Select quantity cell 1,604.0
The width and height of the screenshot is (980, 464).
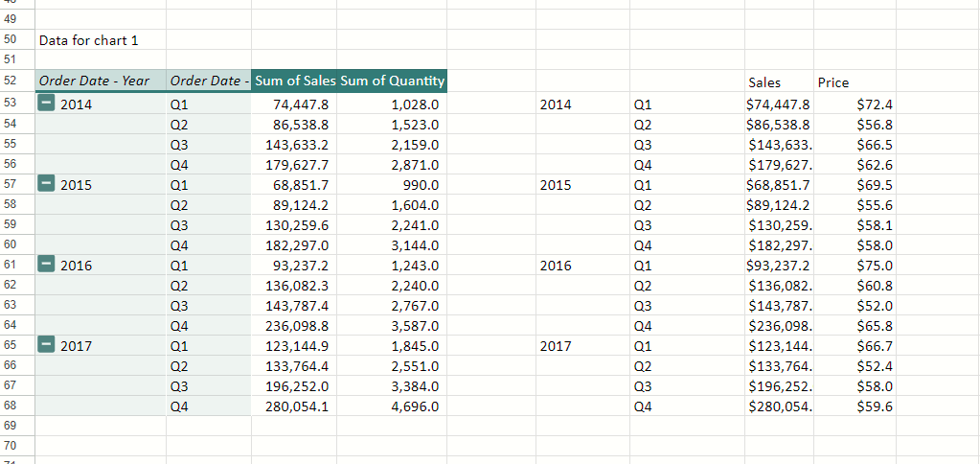point(392,204)
